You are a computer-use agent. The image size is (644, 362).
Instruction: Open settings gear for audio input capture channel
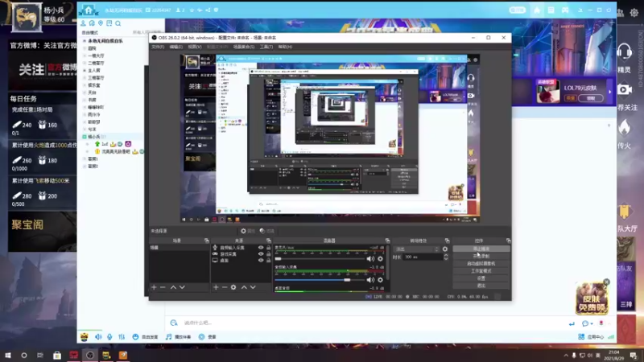point(380,280)
